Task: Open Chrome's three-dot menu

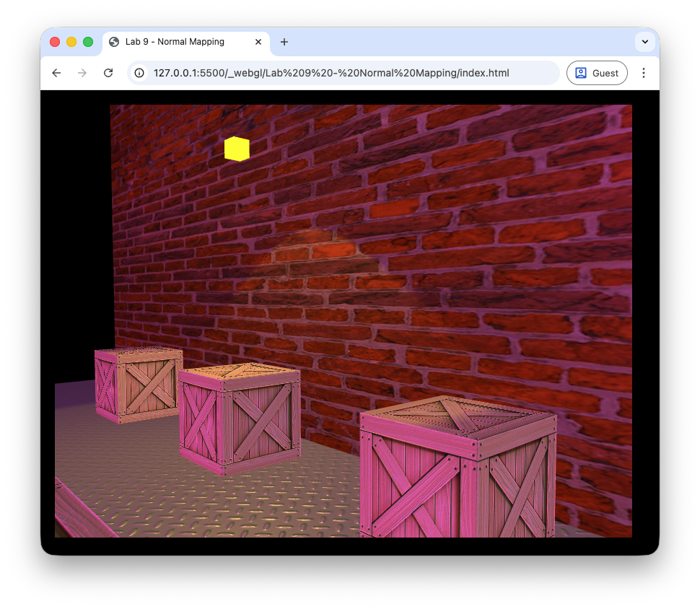Action: pyautogui.click(x=644, y=73)
